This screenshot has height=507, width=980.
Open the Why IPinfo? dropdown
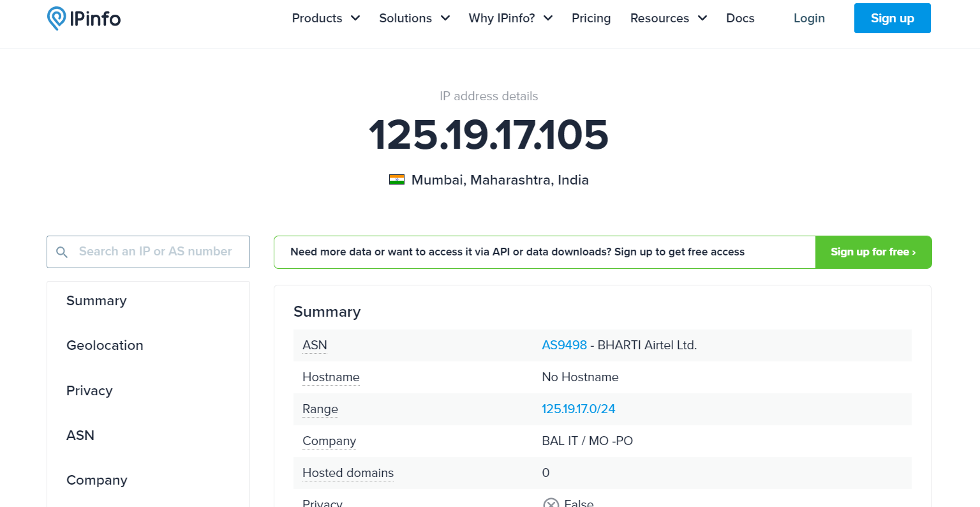click(510, 18)
